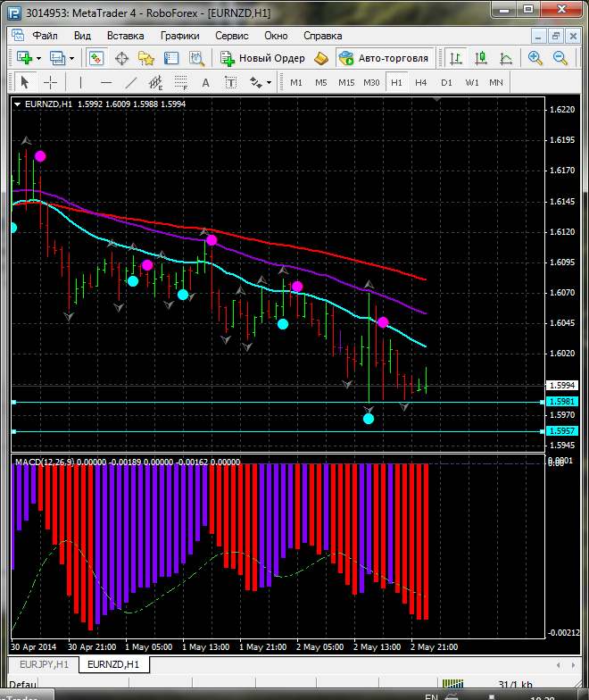Select the crosshair tool
Screen dimensions: 589x700
(x=50, y=82)
